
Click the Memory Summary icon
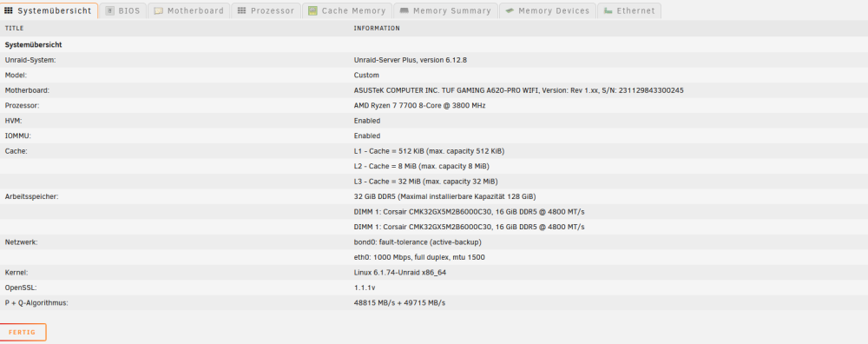(404, 10)
